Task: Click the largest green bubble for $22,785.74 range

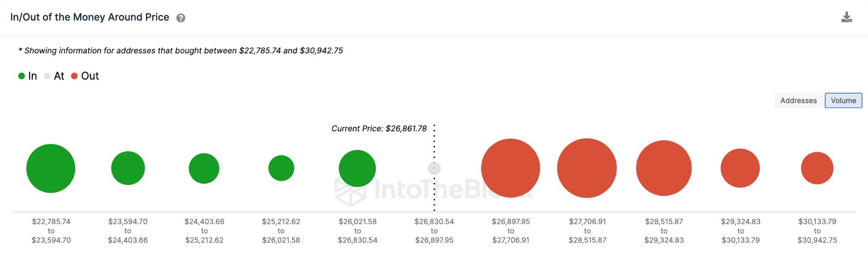Action: click(50, 168)
